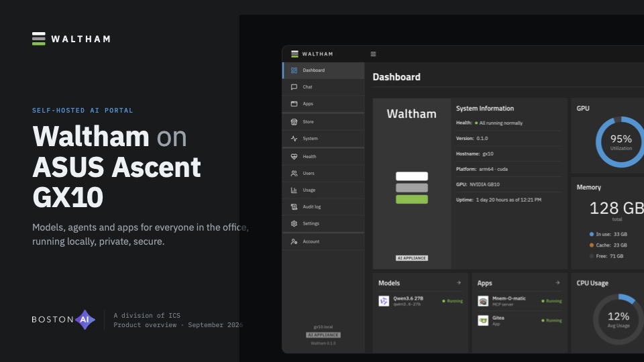The height and width of the screenshot is (362, 644).
Task: Click the Audit log scroll icon in sidebar
Action: pyautogui.click(x=294, y=207)
